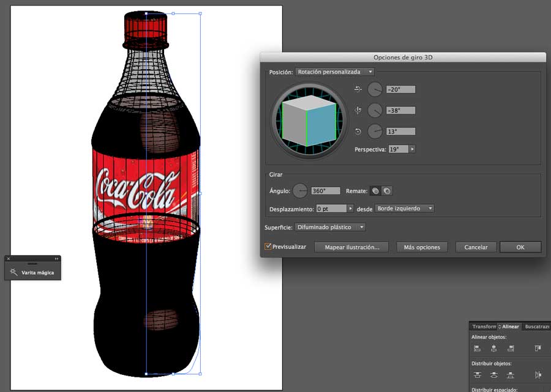Viewport: 551px width, 392px height.
Task: Switch to the Buscatrazos panel tab
Action: tap(536, 327)
